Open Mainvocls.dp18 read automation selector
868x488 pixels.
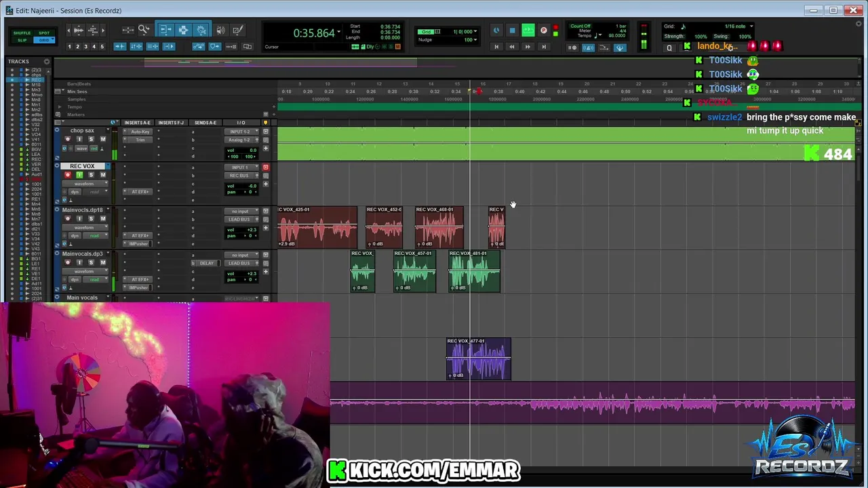(96, 235)
